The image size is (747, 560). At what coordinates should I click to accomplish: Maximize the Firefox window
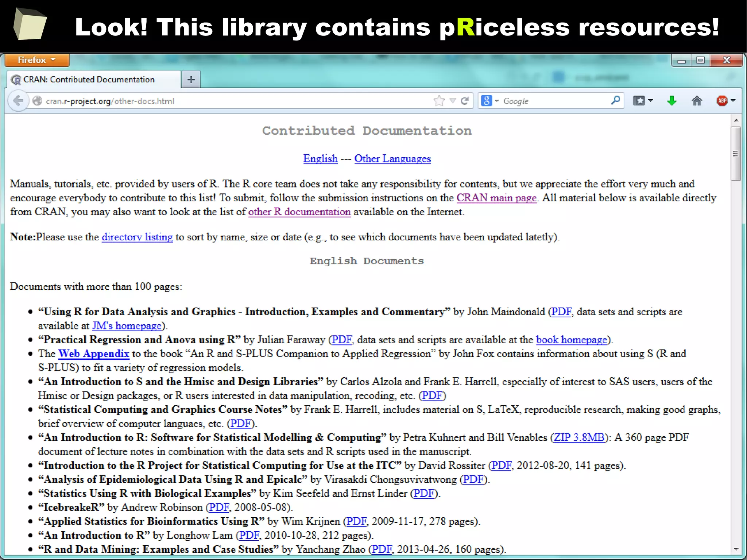click(x=700, y=60)
